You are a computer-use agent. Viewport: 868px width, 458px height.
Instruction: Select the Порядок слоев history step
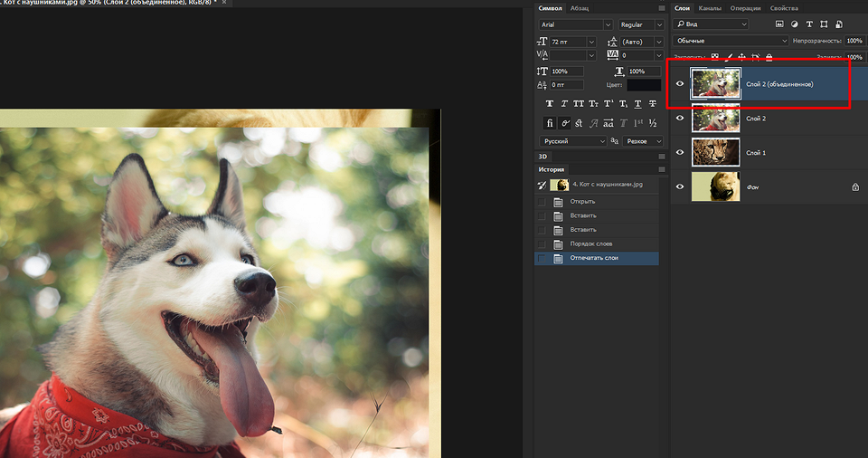(x=590, y=244)
